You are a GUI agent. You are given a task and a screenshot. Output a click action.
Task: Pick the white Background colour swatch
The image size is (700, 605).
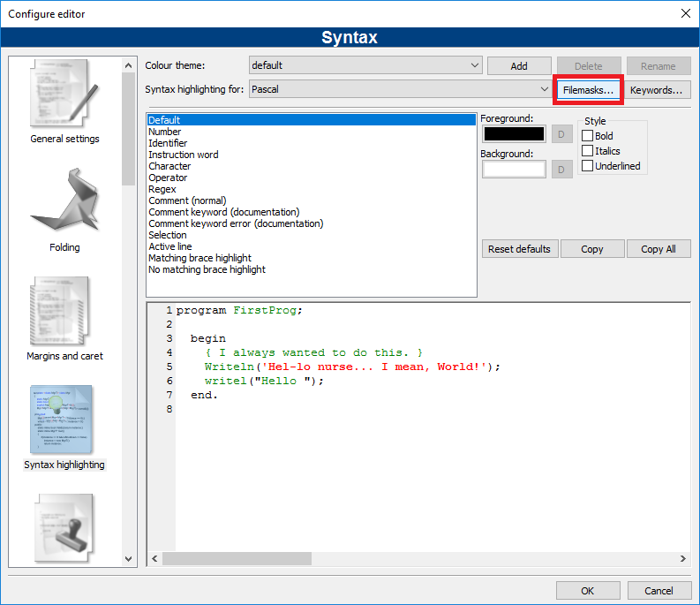click(514, 169)
